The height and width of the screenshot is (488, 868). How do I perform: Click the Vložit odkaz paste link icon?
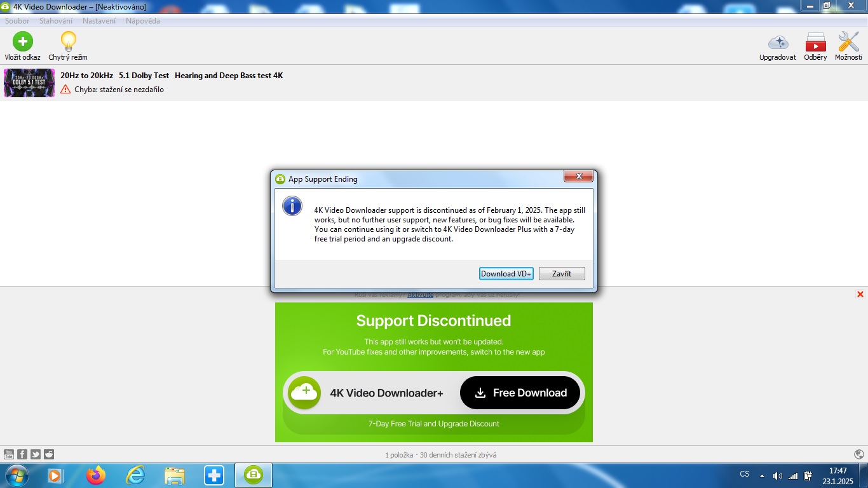[22, 42]
